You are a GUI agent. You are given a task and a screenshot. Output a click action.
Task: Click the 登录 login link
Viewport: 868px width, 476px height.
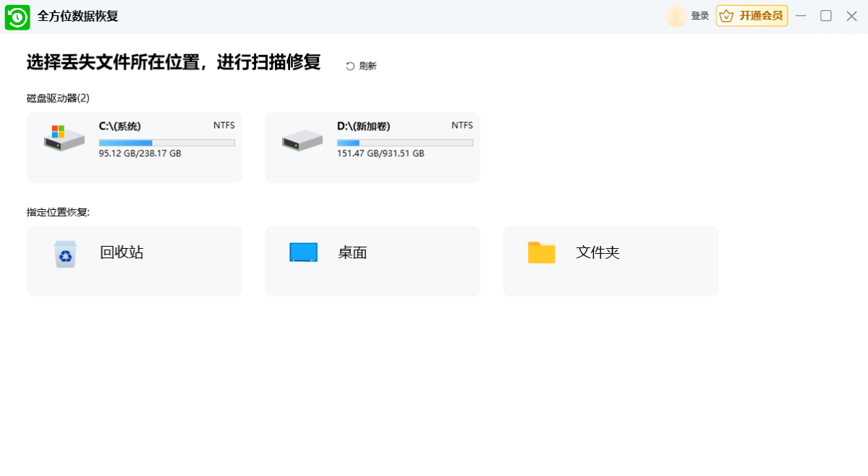click(699, 16)
